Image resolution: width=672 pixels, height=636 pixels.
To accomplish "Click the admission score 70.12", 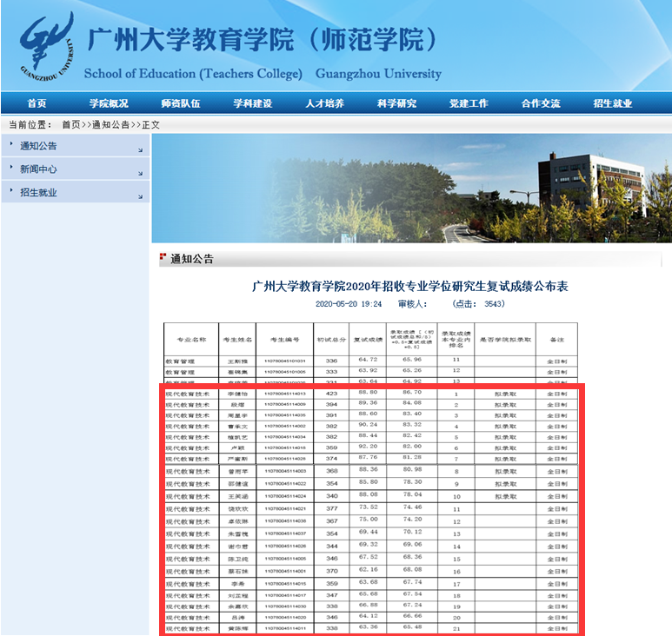I will [x=412, y=532].
